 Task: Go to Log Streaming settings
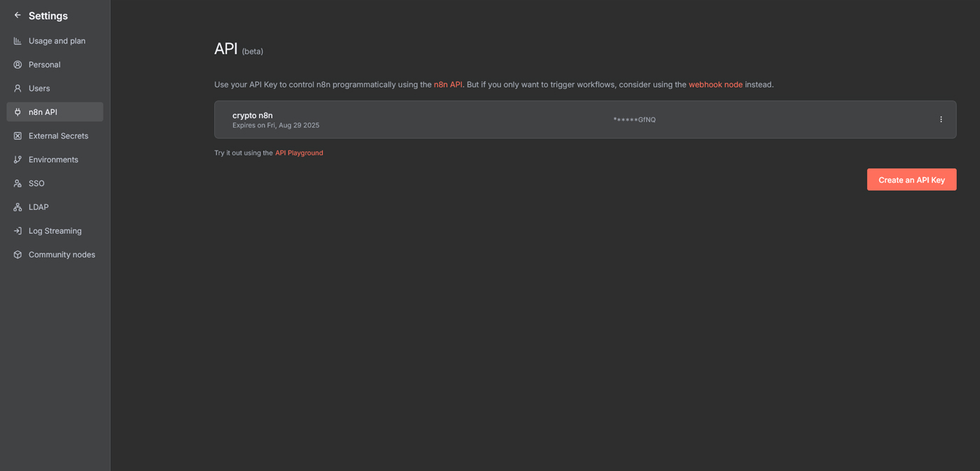click(55, 231)
